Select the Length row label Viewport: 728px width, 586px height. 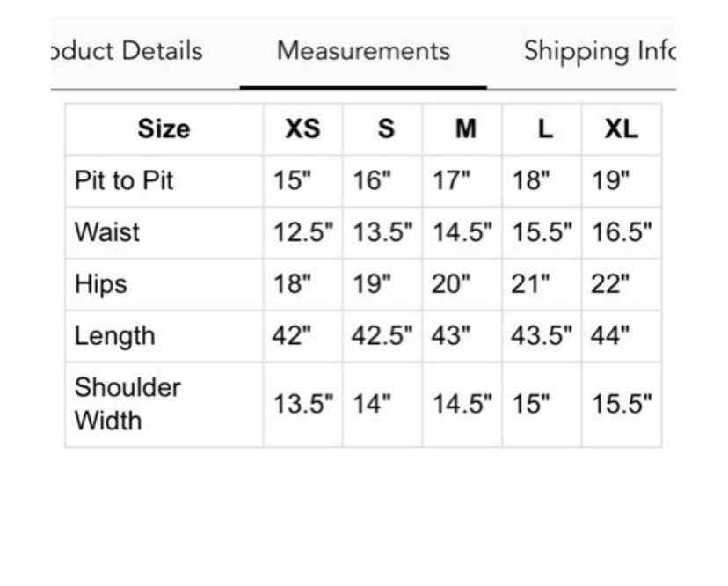point(114,336)
